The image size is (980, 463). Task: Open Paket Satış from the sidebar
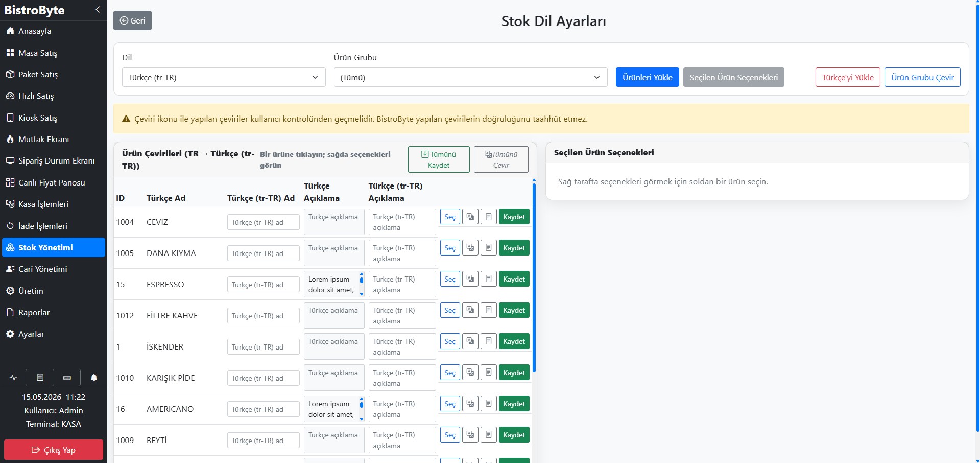54,74
